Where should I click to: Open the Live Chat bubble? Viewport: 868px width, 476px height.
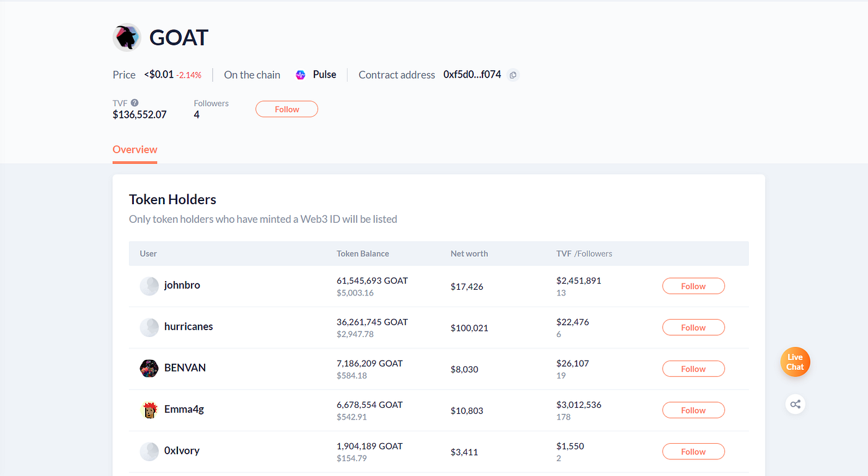point(795,362)
